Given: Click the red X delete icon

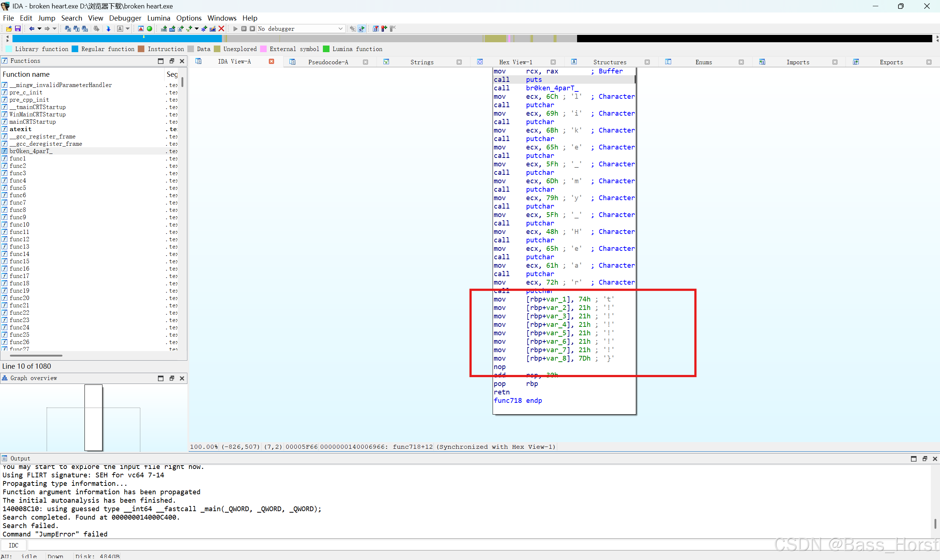Looking at the screenshot, I should click(222, 29).
